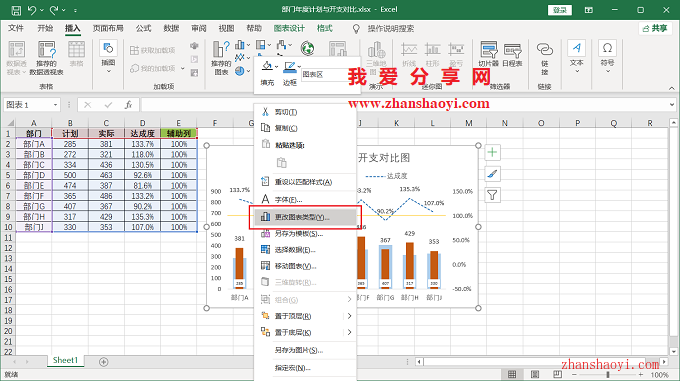Click the Link (链接) icon

pyautogui.click(x=544, y=58)
